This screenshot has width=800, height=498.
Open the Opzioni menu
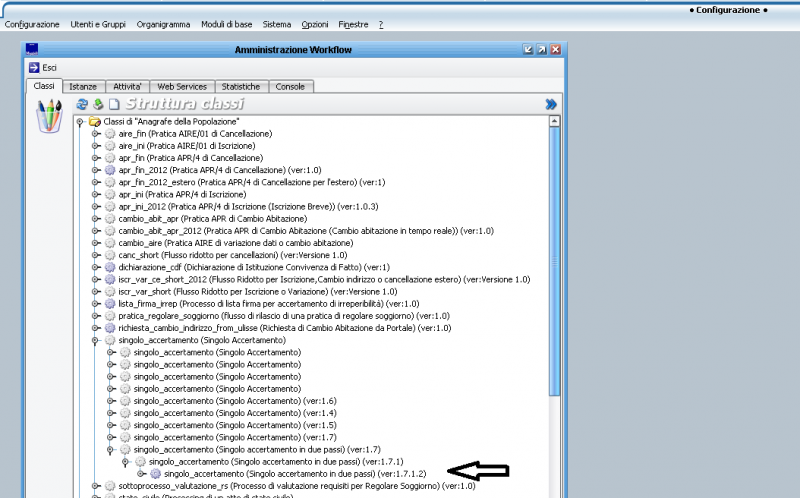tap(315, 24)
